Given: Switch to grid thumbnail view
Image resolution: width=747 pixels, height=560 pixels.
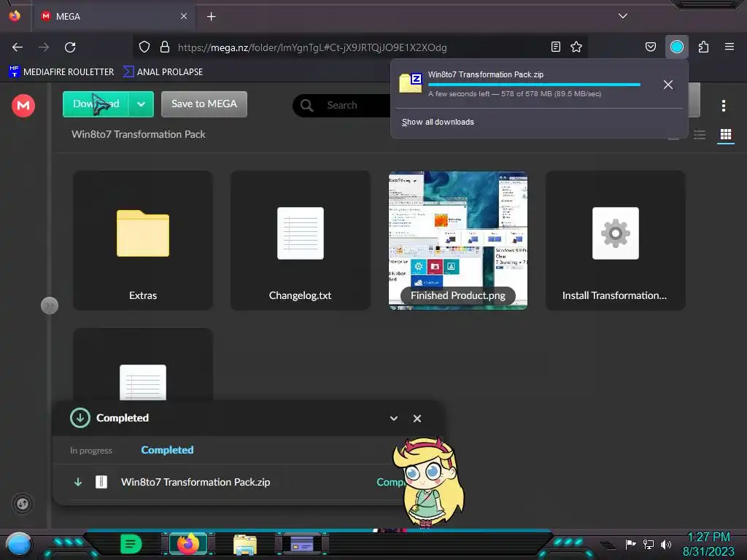Looking at the screenshot, I should (x=726, y=135).
